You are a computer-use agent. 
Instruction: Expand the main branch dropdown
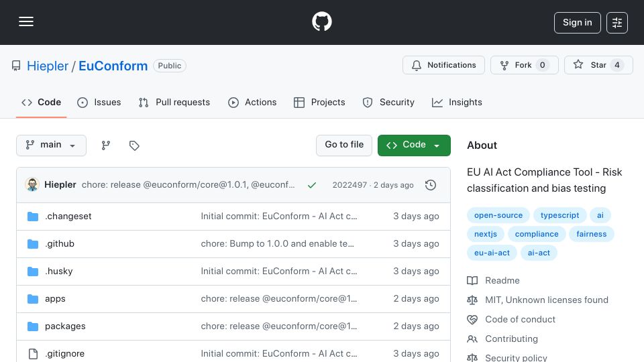52,145
